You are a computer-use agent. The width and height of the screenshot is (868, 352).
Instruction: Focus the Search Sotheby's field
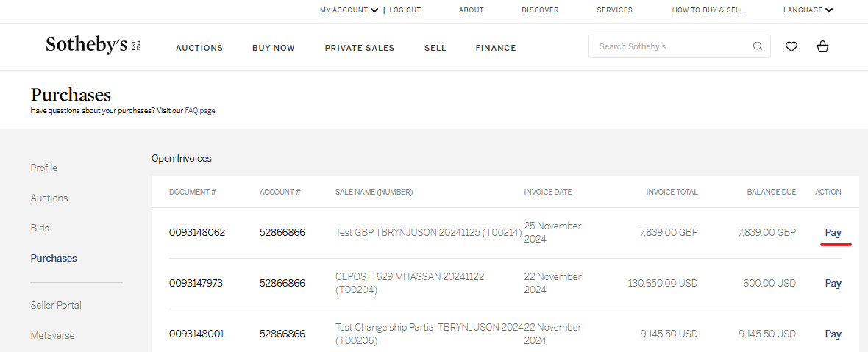679,46
